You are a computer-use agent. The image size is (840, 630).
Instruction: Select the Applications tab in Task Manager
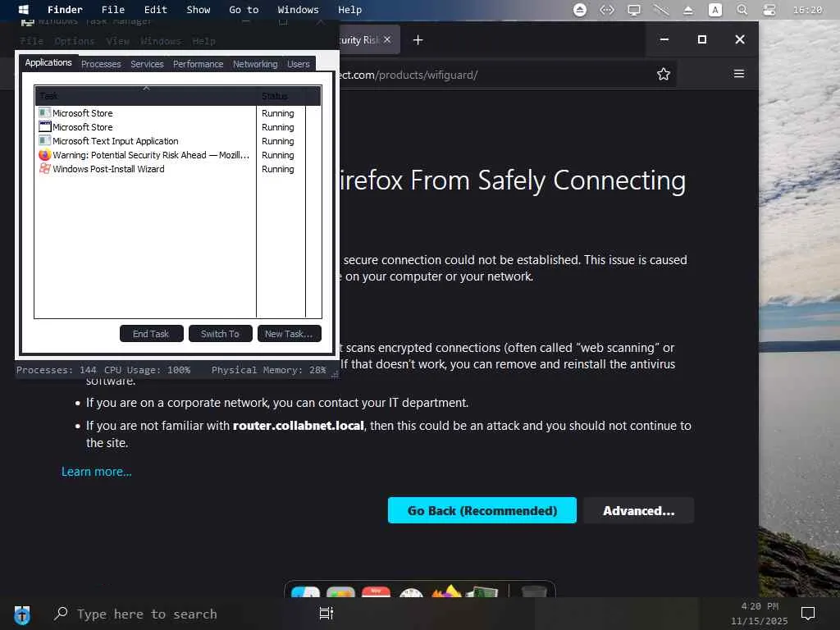tap(48, 62)
